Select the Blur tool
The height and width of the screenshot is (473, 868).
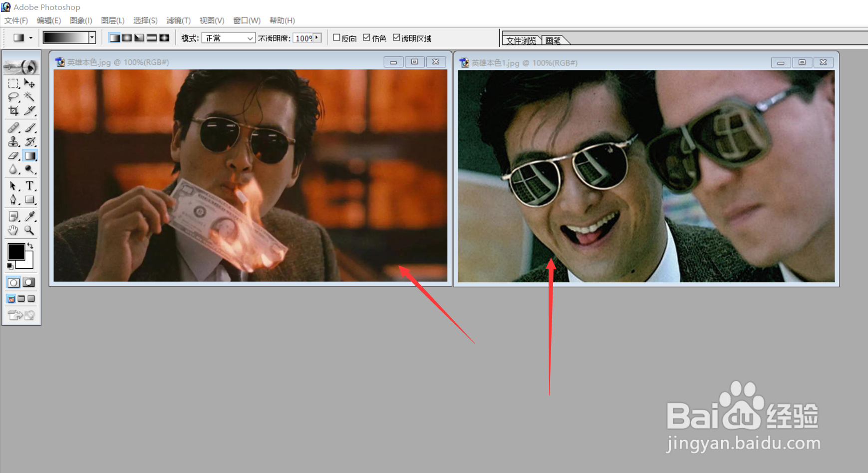point(13,169)
